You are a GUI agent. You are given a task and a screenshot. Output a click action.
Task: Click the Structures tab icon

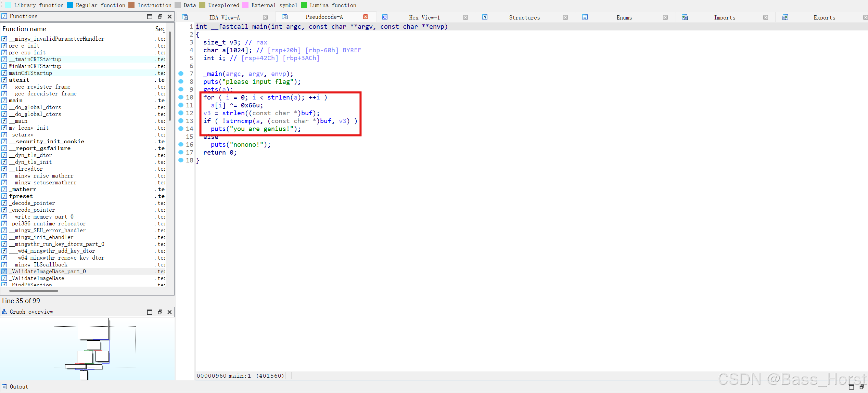click(x=485, y=17)
